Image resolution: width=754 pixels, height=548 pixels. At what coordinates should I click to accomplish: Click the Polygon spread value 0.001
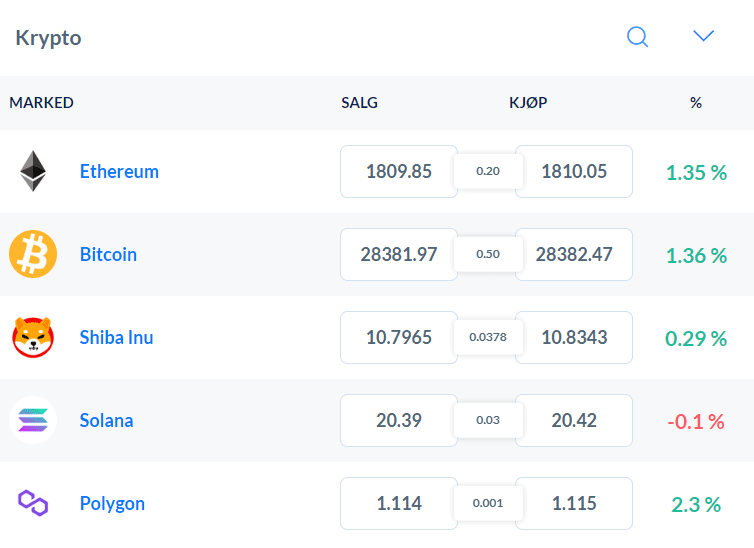coord(488,503)
